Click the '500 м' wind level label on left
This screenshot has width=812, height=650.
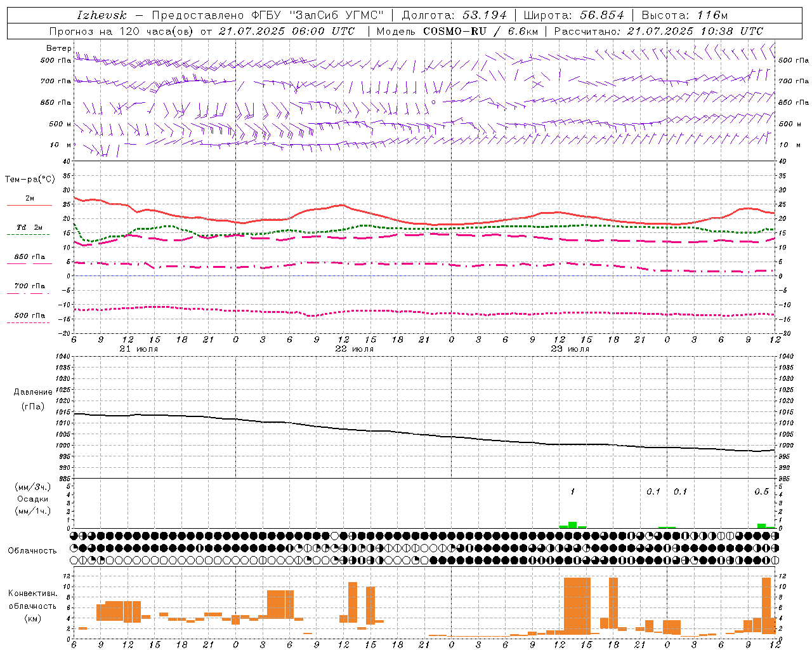(x=61, y=124)
